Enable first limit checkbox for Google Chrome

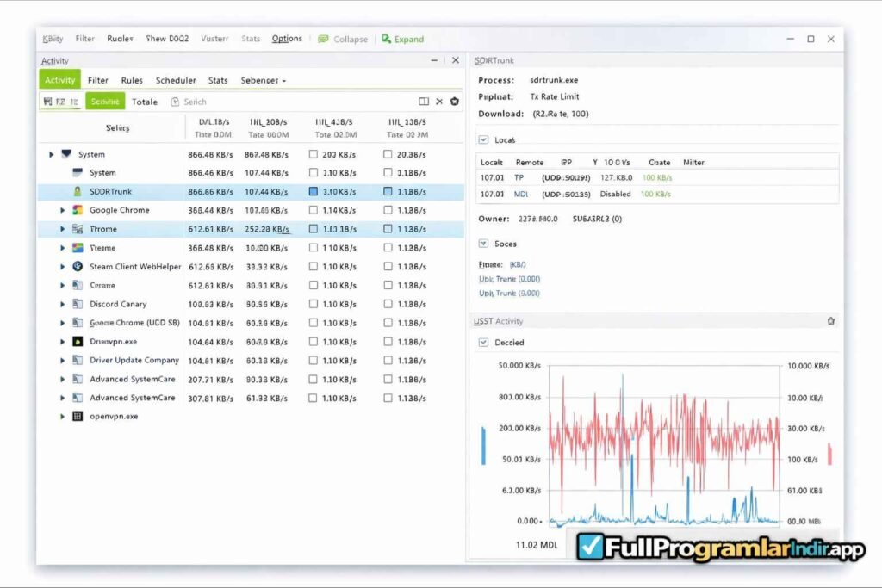(314, 210)
